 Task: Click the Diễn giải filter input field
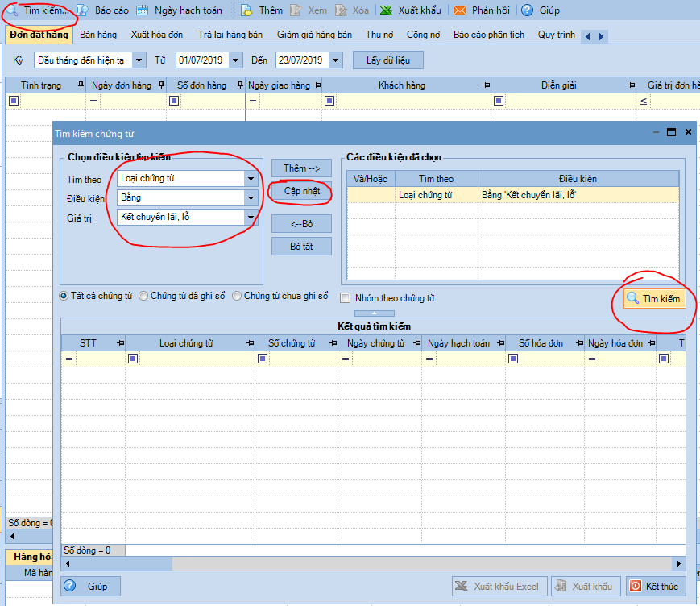570,101
